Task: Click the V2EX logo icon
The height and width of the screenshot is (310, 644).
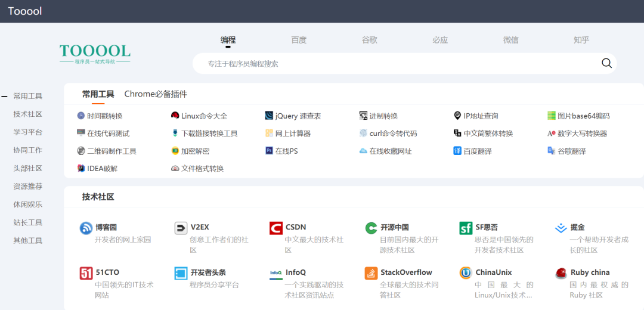Action: [x=181, y=228]
